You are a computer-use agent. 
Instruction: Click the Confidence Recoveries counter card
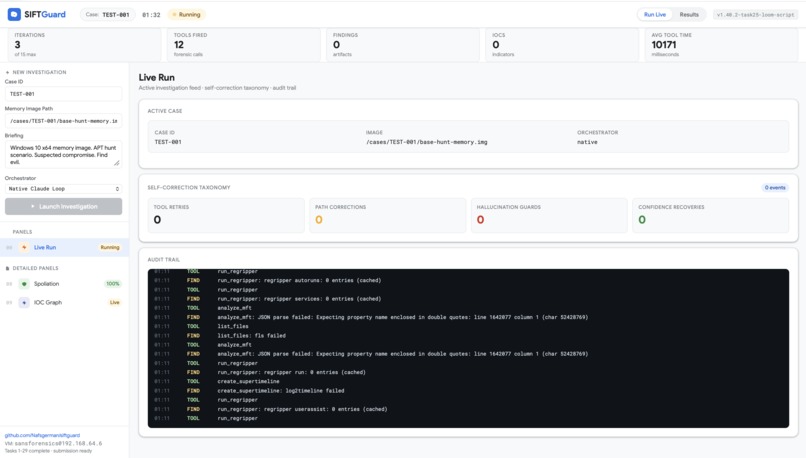coord(711,215)
